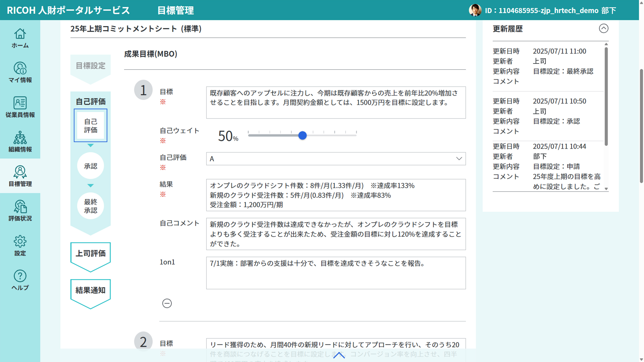
Task: Click into the 1on1 text field
Action: click(x=336, y=273)
